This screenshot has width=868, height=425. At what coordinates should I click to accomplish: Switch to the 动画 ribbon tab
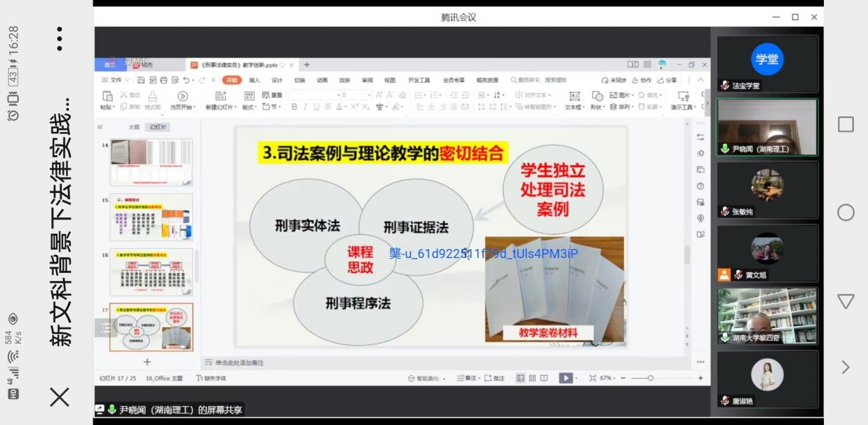tap(322, 80)
